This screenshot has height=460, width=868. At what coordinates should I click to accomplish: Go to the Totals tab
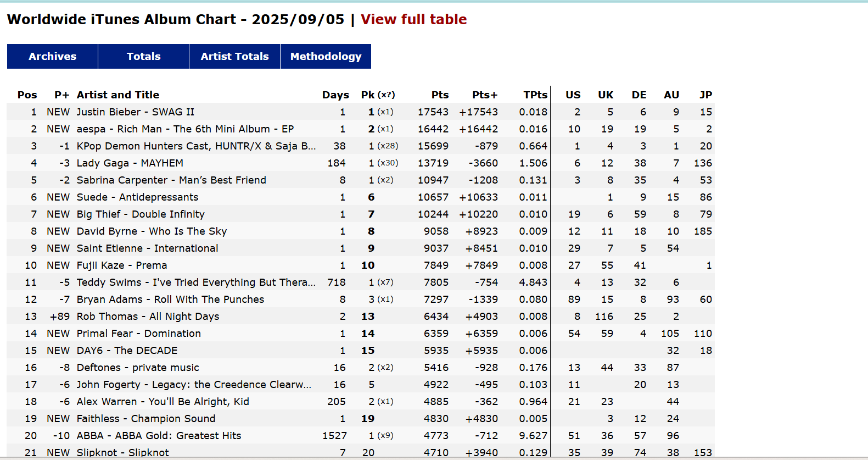click(144, 57)
